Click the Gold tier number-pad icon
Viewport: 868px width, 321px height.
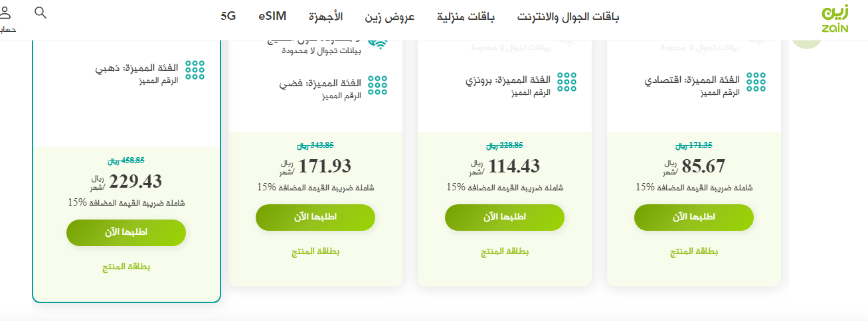[195, 70]
